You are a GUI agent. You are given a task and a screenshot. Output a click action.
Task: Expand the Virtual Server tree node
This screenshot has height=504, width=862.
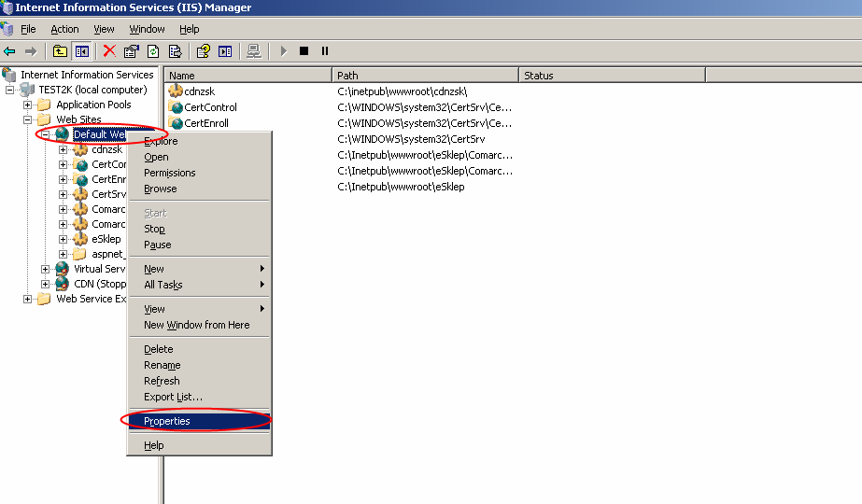point(45,269)
